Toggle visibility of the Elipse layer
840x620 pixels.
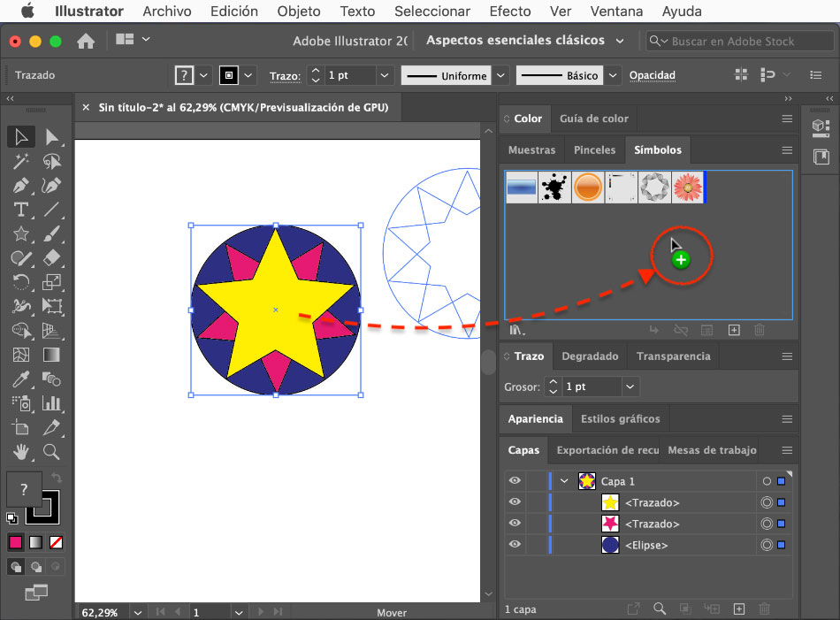click(515, 545)
